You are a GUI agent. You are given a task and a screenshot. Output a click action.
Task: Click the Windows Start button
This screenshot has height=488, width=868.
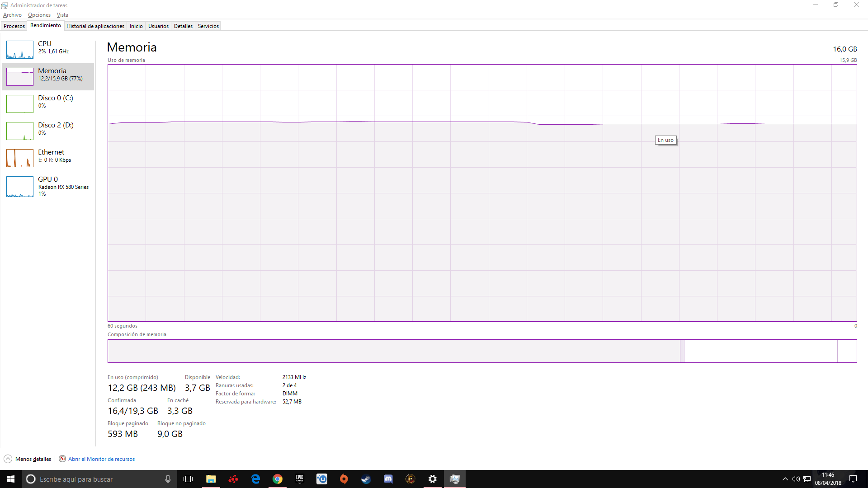click(x=11, y=479)
